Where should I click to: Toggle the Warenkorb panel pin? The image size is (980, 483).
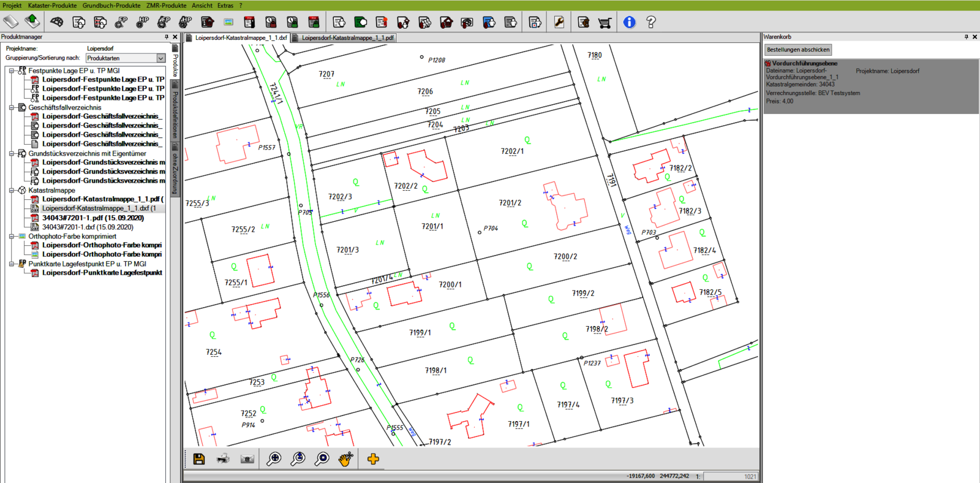click(x=966, y=37)
